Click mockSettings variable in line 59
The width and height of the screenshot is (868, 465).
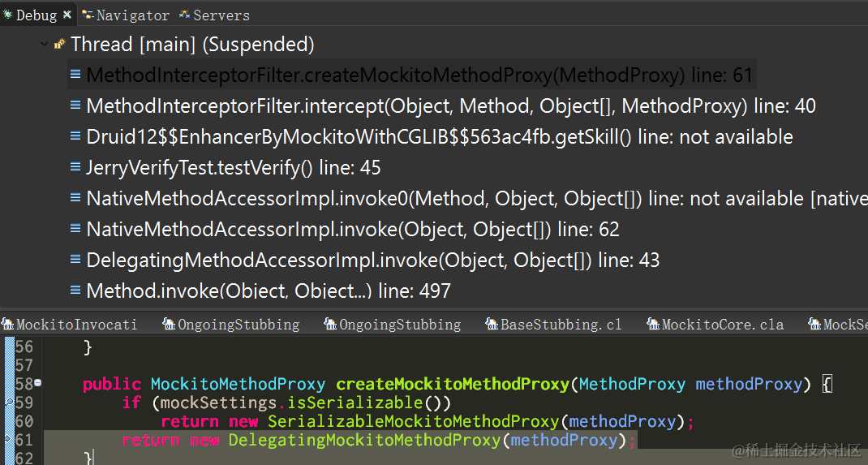pyautogui.click(x=219, y=403)
